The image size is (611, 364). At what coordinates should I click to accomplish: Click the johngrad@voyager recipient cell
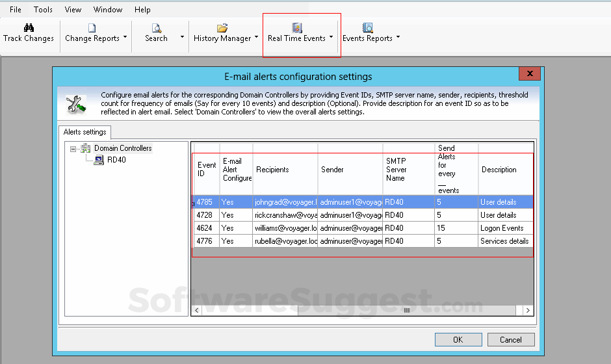285,202
